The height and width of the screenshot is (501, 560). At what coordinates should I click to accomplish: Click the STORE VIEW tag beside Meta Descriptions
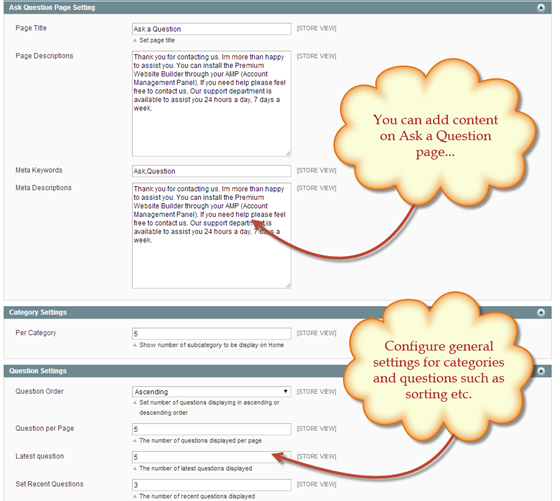click(x=316, y=188)
